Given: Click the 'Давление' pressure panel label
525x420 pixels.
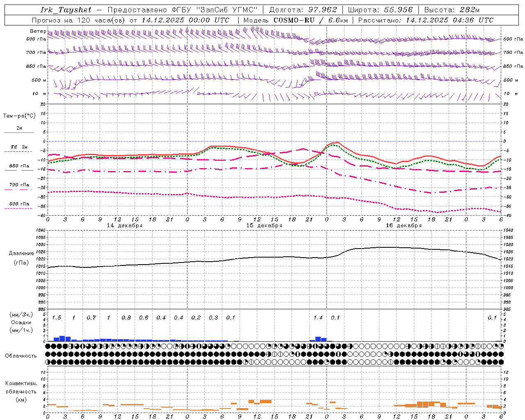Looking at the screenshot, I should [21, 253].
